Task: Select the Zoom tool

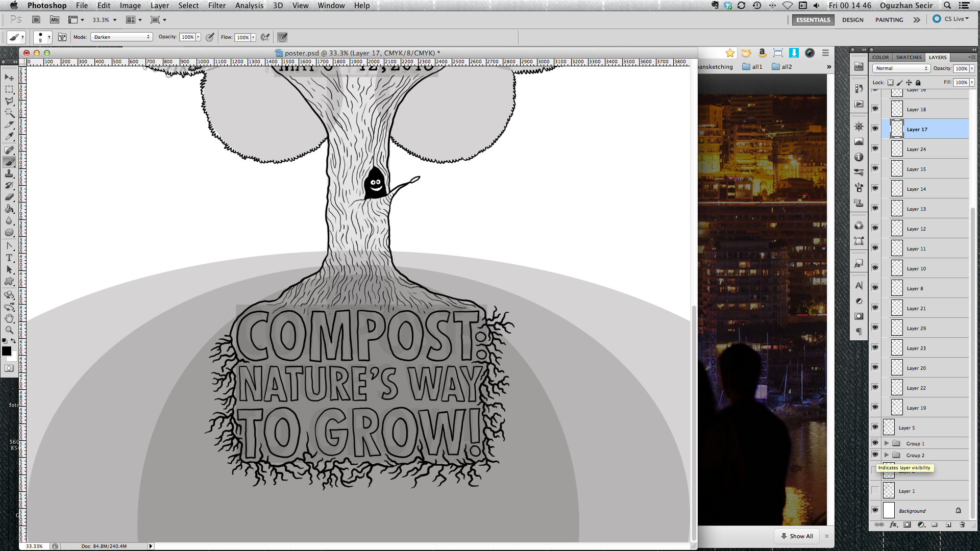Action: 9,330
